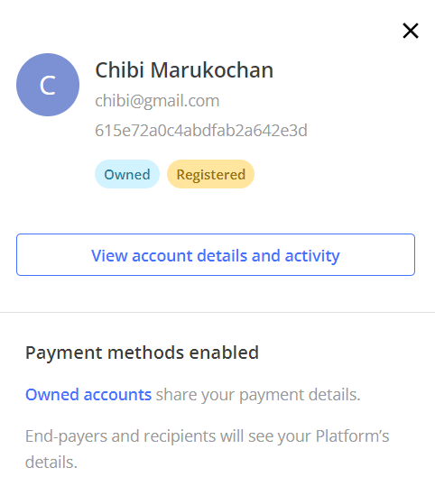Open View account details and activity
Screen dimensions: 435x504
pos(216,254)
